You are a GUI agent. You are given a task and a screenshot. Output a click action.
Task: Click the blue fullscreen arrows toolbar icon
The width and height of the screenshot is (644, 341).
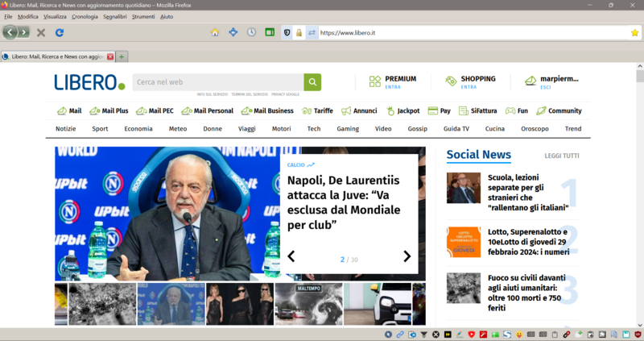click(x=233, y=32)
